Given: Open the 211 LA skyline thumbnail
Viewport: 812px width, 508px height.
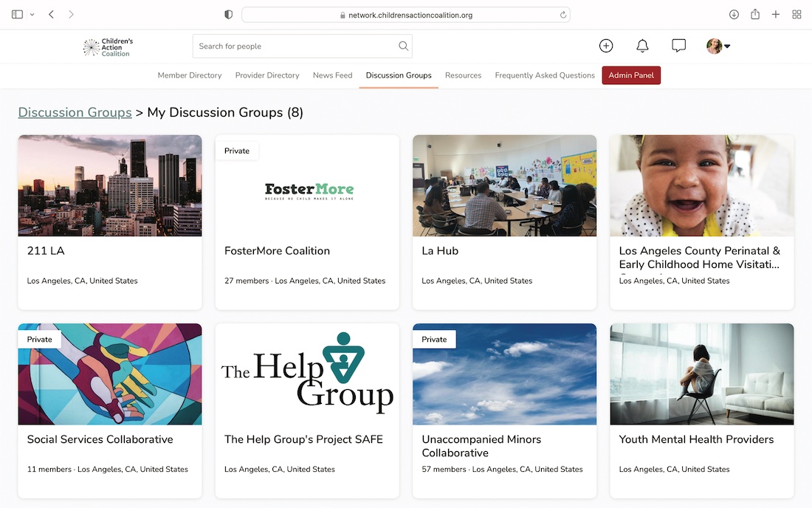Looking at the screenshot, I should [x=110, y=186].
